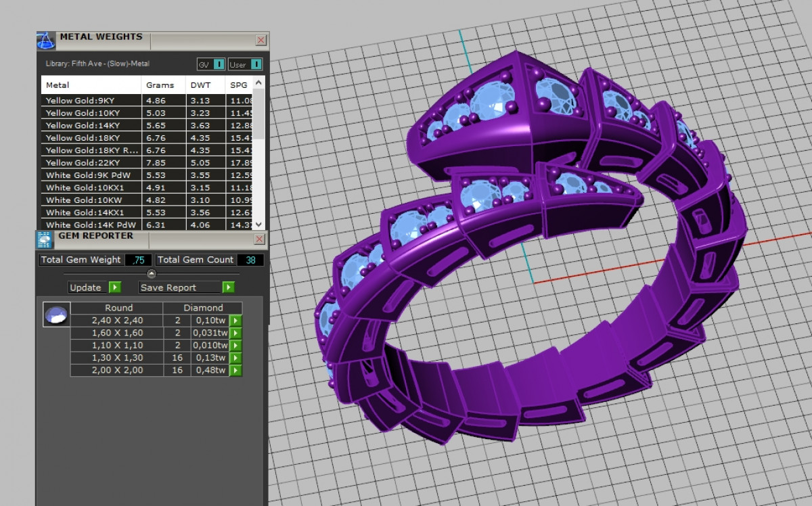Click the green arrow beside Save Report
The image size is (812, 506).
tap(228, 287)
